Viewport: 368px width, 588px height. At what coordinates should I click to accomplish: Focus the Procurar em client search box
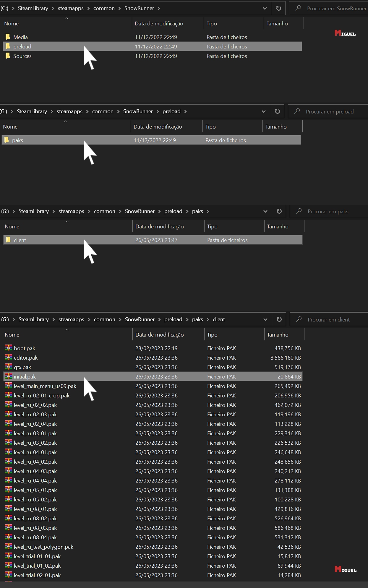click(x=328, y=320)
